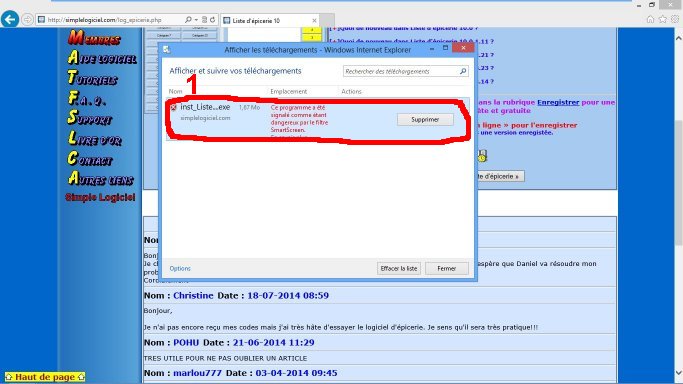Open the Support sidebar item

point(89,118)
